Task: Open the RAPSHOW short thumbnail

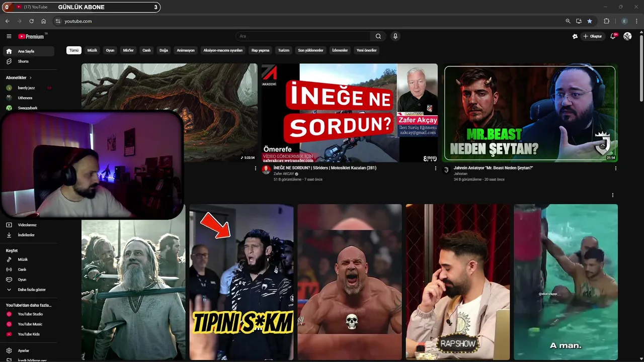Action: tap(458, 282)
